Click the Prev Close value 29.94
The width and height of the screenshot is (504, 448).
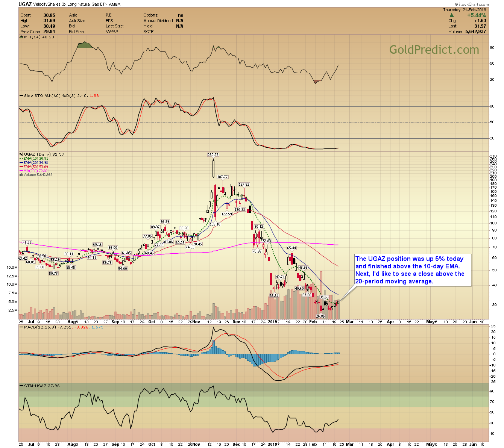49,32
